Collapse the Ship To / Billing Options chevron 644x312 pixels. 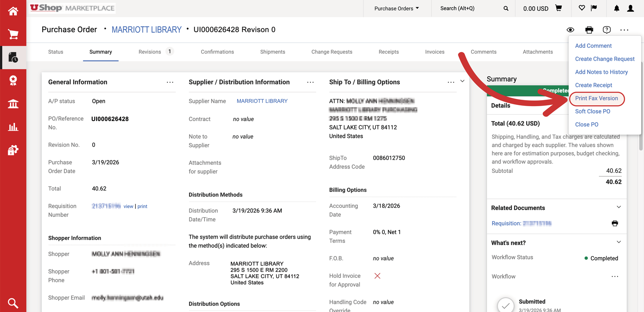tap(462, 81)
